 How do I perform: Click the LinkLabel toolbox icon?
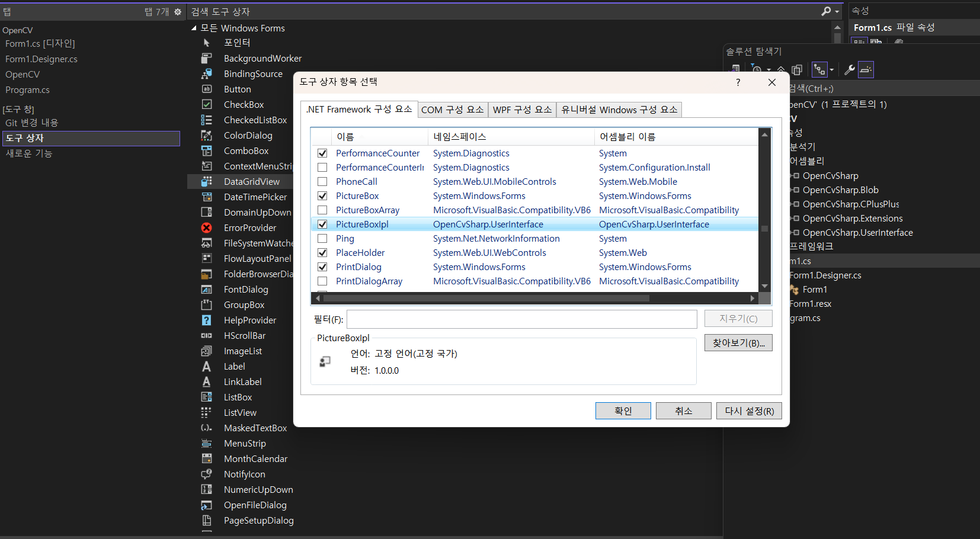(206, 381)
